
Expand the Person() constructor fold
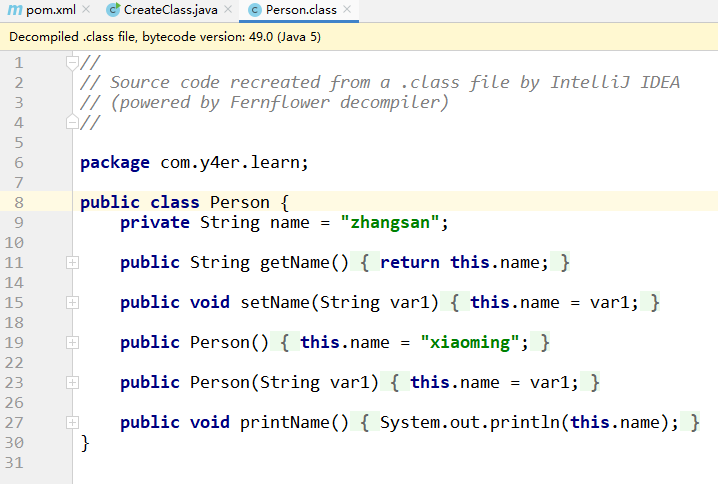(72, 343)
